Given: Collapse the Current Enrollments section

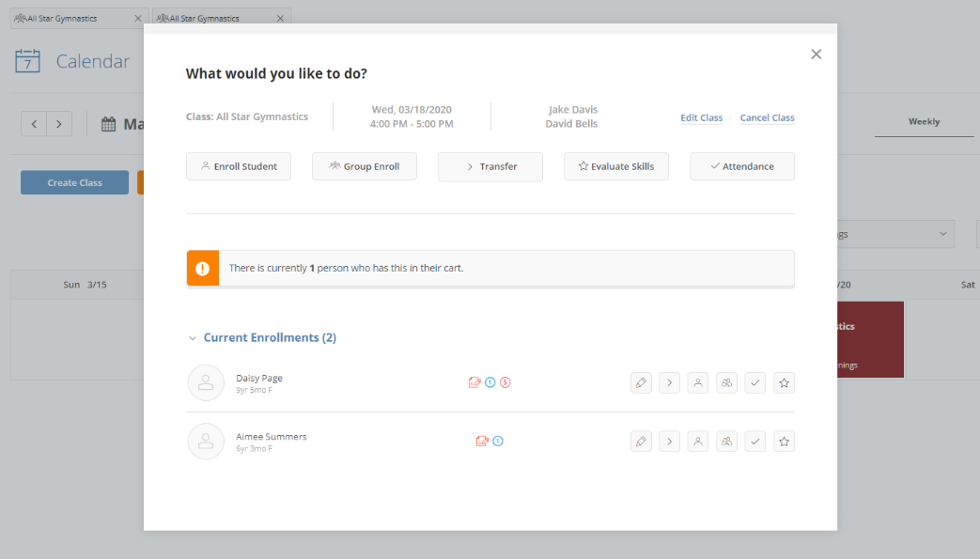Looking at the screenshot, I should 193,338.
